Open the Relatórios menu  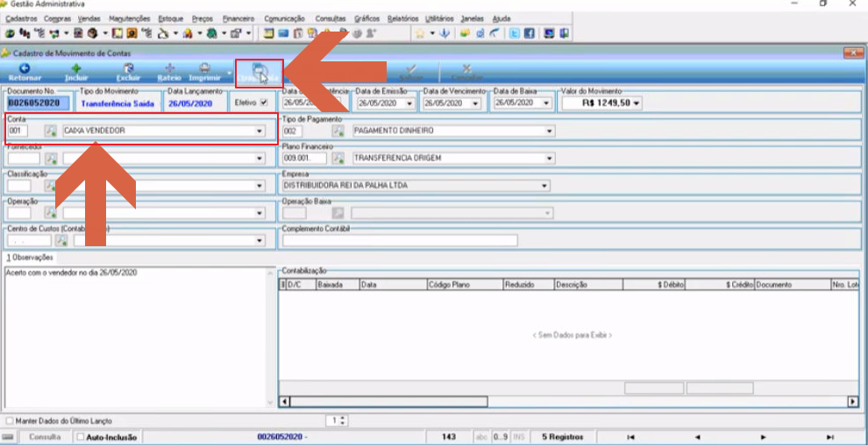[x=403, y=18]
